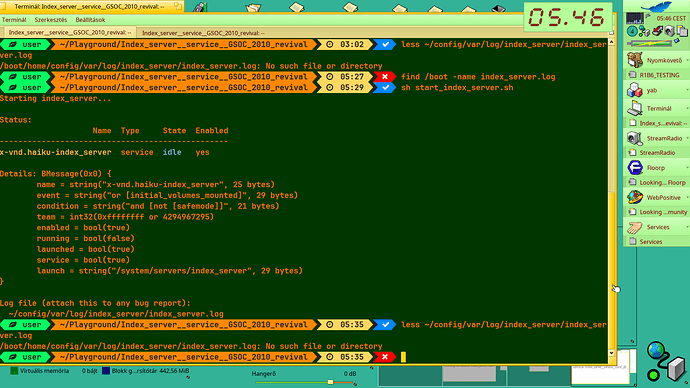
Task: Select the Looking... Floorp window entry
Action: tap(657, 182)
